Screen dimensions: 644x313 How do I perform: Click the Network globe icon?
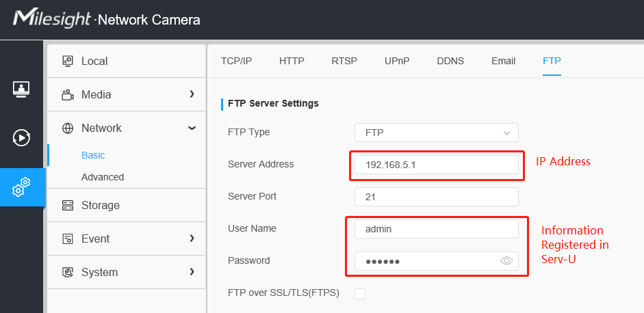[67, 128]
